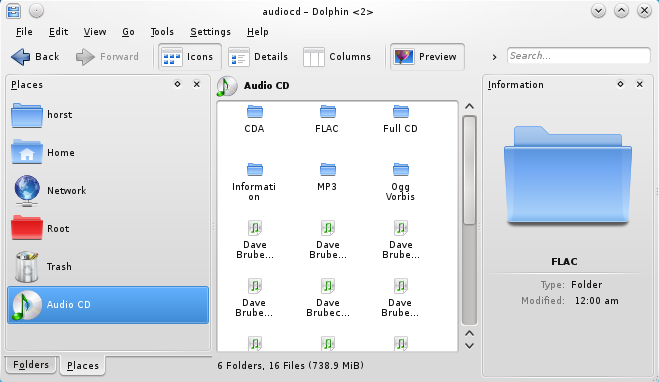Click the scroll up arrow of file view
The image size is (659, 382).
tap(469, 107)
